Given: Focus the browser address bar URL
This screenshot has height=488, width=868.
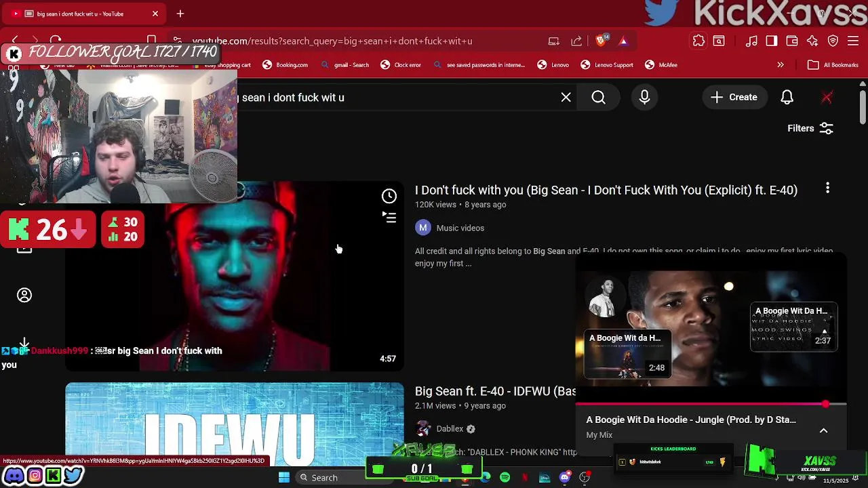Looking at the screenshot, I should tap(332, 41).
